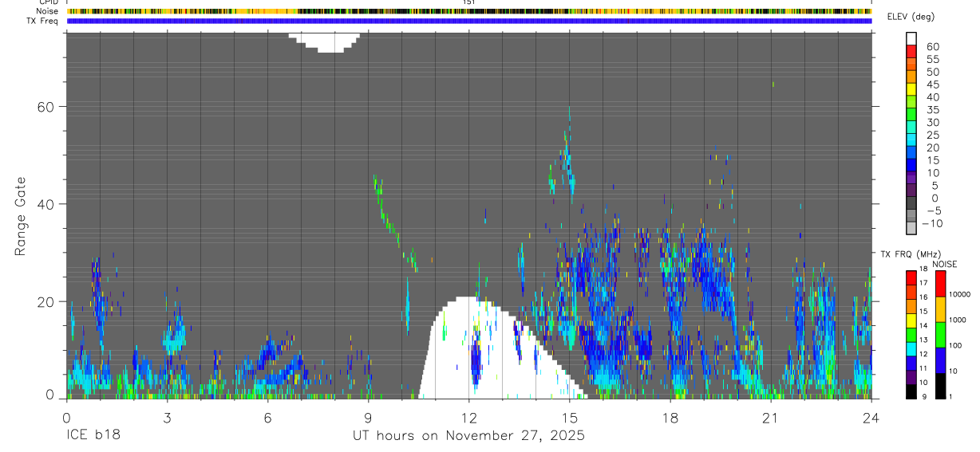Click the 'NOISE' legend title
This screenshot has height=452, width=980.
(944, 264)
